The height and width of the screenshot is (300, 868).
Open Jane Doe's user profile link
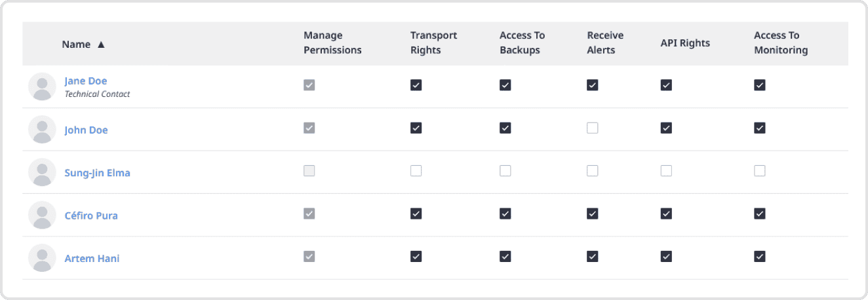click(x=85, y=81)
